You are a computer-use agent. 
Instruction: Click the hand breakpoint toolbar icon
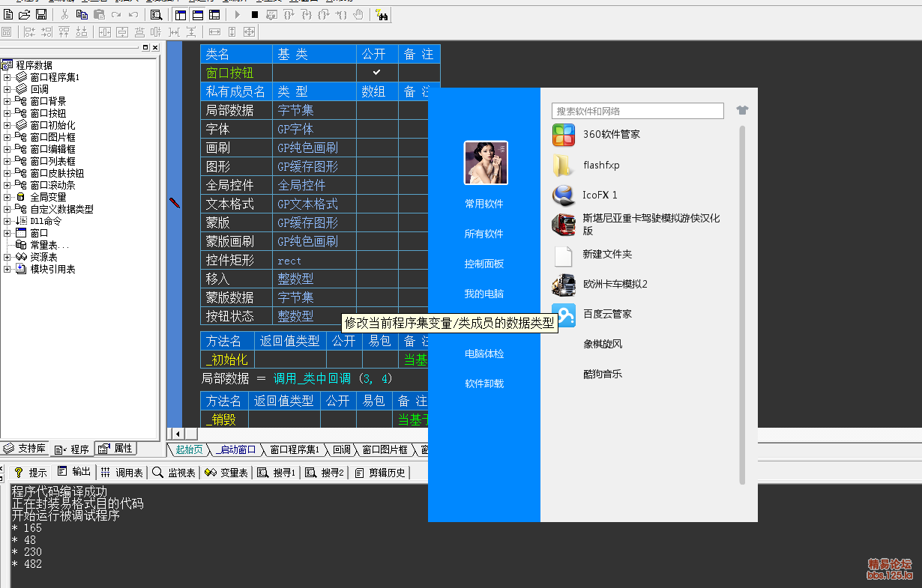358,14
